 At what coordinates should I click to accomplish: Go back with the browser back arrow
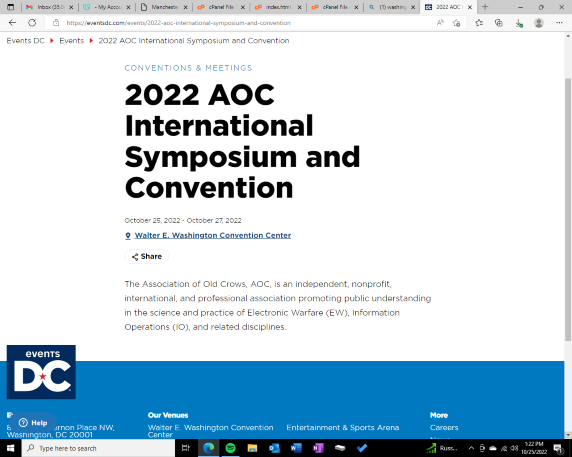(12, 23)
